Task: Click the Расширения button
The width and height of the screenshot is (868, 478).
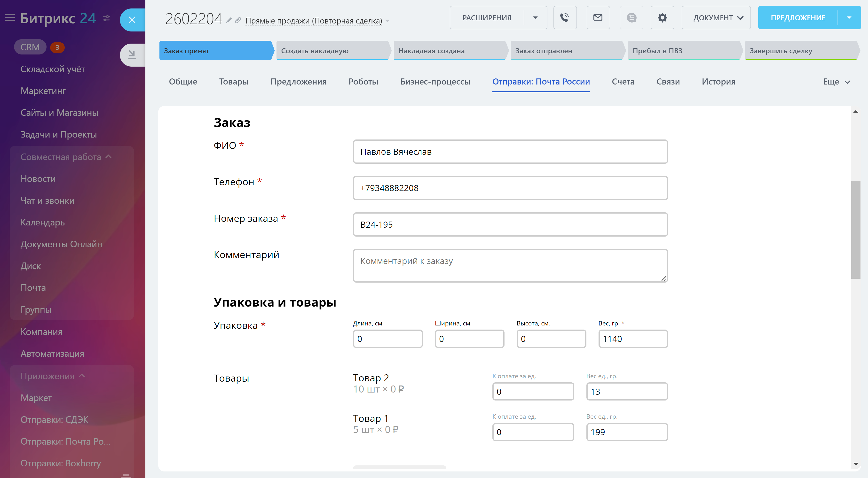Action: coord(487,17)
